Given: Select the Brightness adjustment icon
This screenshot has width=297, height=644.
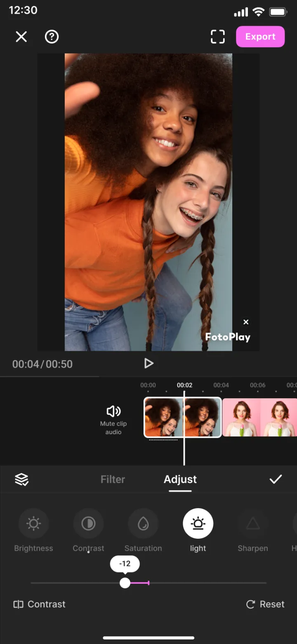Looking at the screenshot, I should pos(34,524).
